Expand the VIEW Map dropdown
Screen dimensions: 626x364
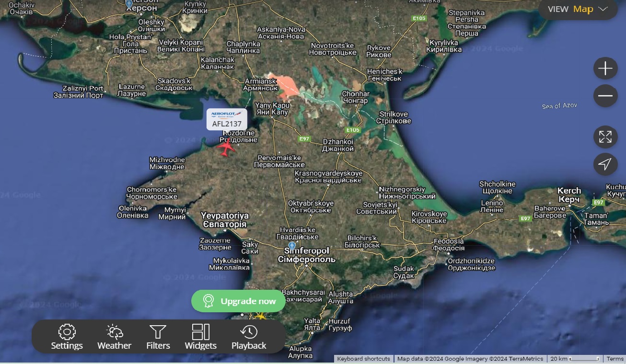[x=578, y=9]
